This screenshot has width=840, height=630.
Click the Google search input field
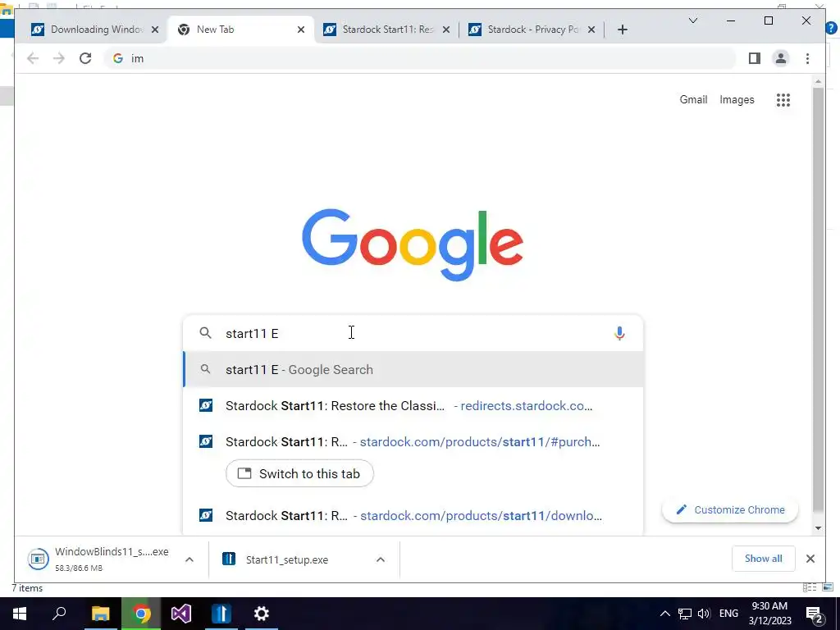[x=413, y=333]
